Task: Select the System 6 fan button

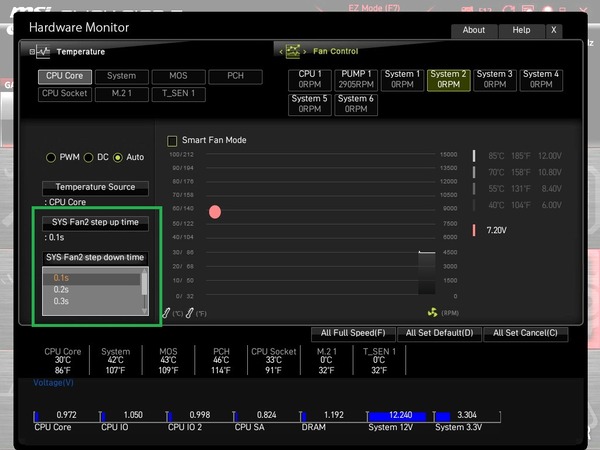Action: point(356,104)
